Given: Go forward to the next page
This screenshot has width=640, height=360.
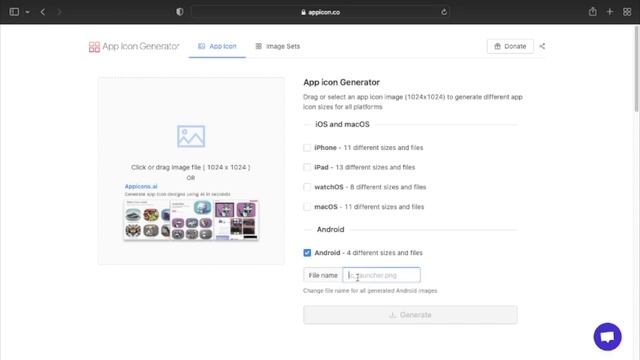Looking at the screenshot, I should 59,12.
